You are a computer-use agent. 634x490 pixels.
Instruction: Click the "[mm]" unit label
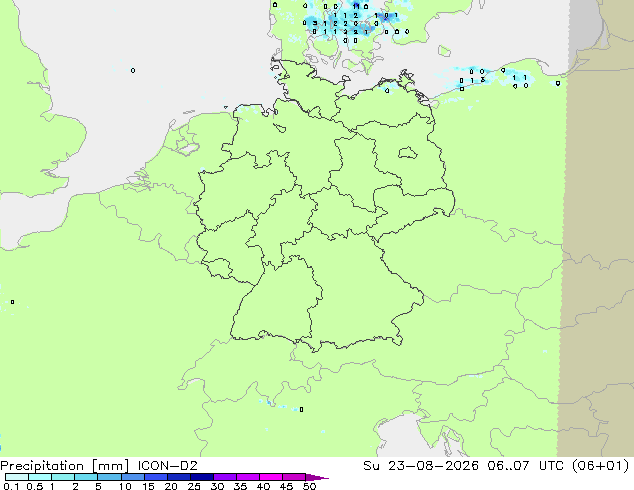pos(110,466)
